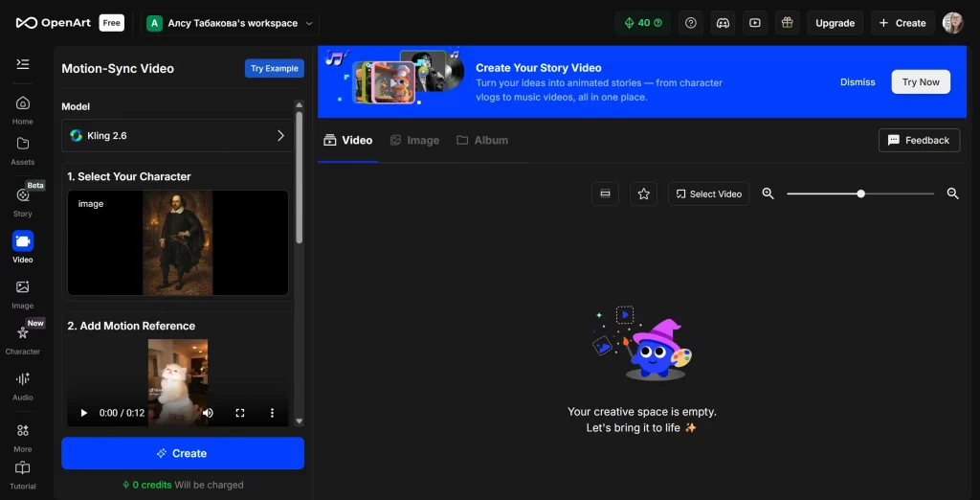The width and height of the screenshot is (980, 500).
Task: Click Try Now on the banner
Action: point(921,82)
